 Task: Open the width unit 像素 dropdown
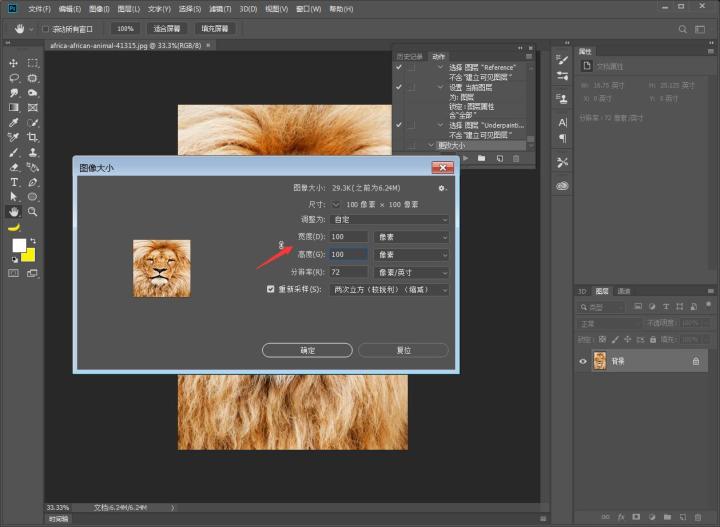click(411, 237)
